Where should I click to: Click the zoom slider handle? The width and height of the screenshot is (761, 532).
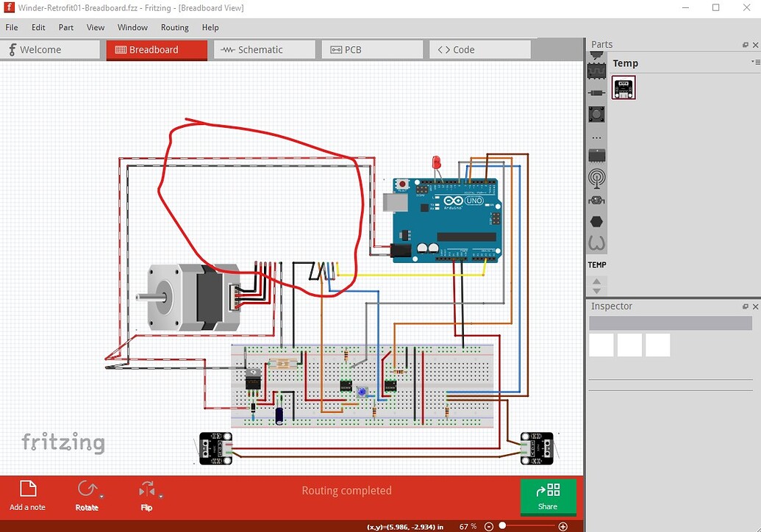tap(503, 525)
